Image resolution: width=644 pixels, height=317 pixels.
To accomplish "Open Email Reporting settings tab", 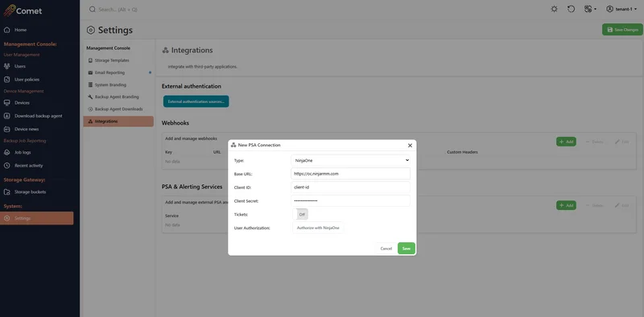I will coord(118,72).
